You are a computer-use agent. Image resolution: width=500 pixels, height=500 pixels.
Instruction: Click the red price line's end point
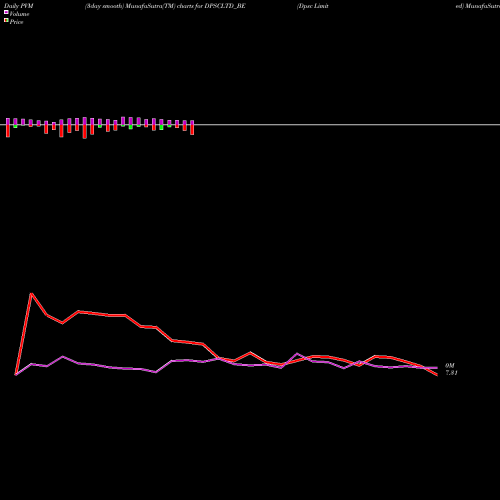pos(437,375)
